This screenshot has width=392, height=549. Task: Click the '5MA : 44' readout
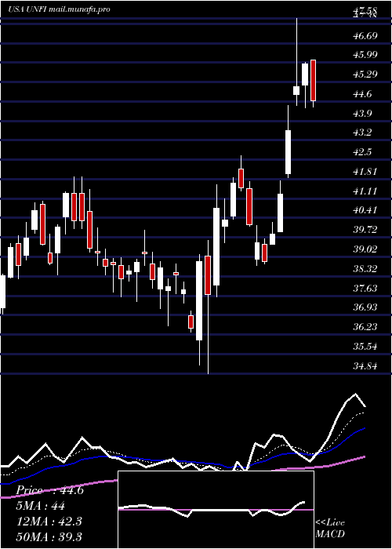(40, 506)
